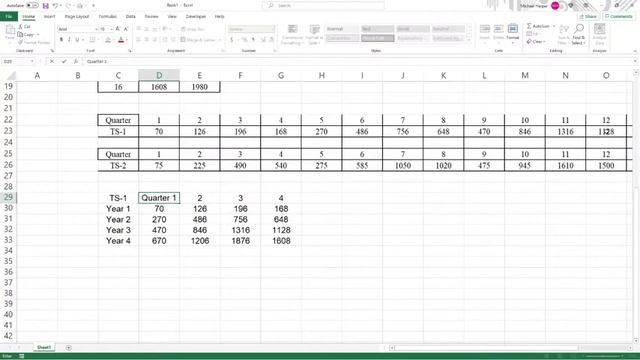Screen dimensions: 640x360
Task: Switch to the Insert tab
Action: 49,16
